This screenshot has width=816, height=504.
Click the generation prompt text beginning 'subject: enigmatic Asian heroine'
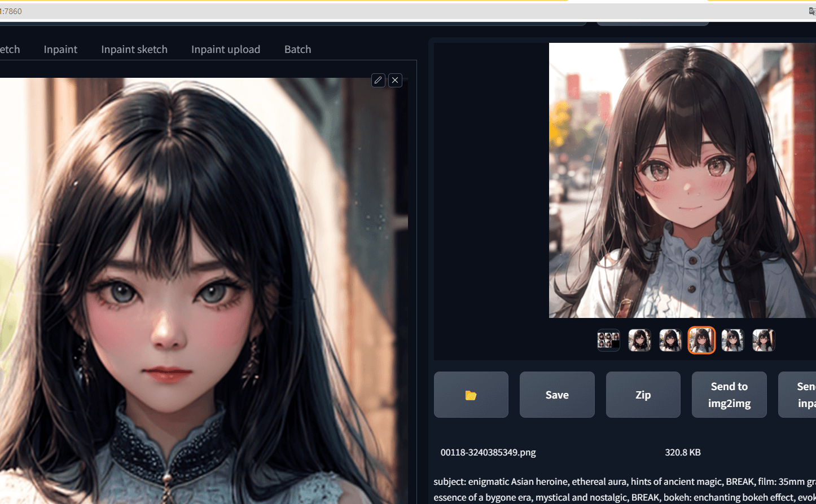[625, 489]
